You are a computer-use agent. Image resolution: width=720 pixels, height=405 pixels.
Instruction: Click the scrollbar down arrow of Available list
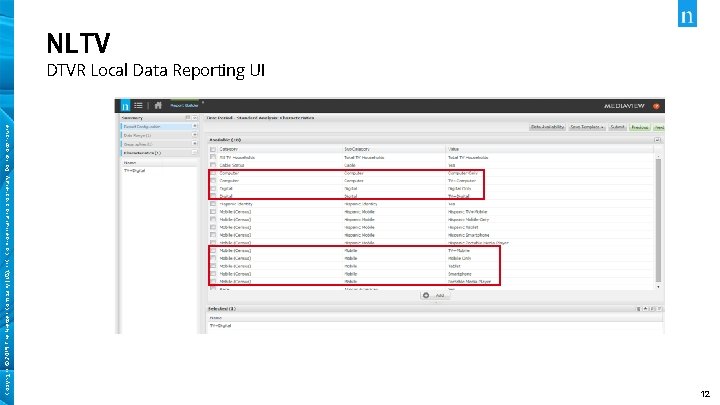[658, 287]
